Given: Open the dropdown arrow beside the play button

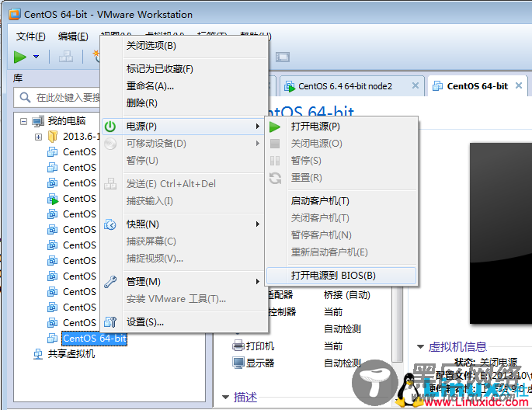Looking at the screenshot, I should click(x=36, y=57).
